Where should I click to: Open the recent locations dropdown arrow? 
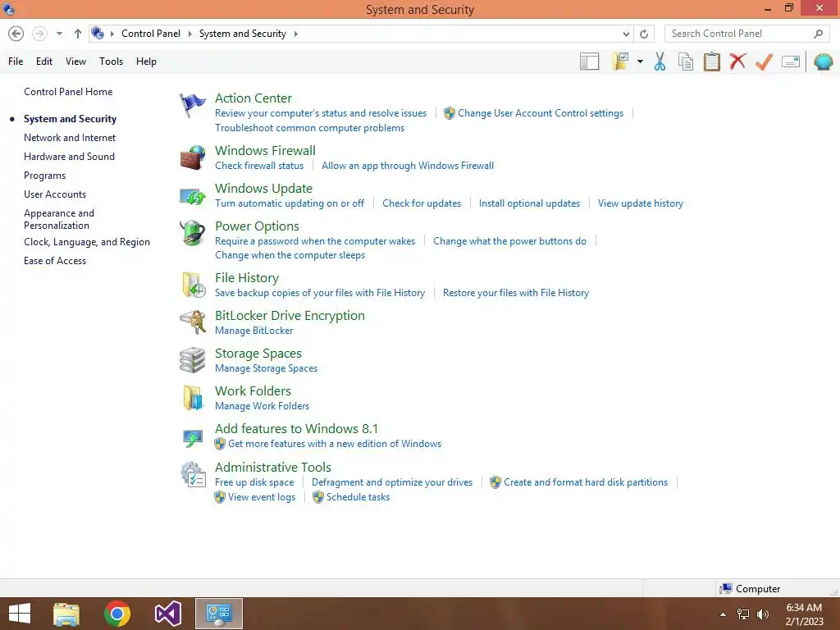point(59,34)
